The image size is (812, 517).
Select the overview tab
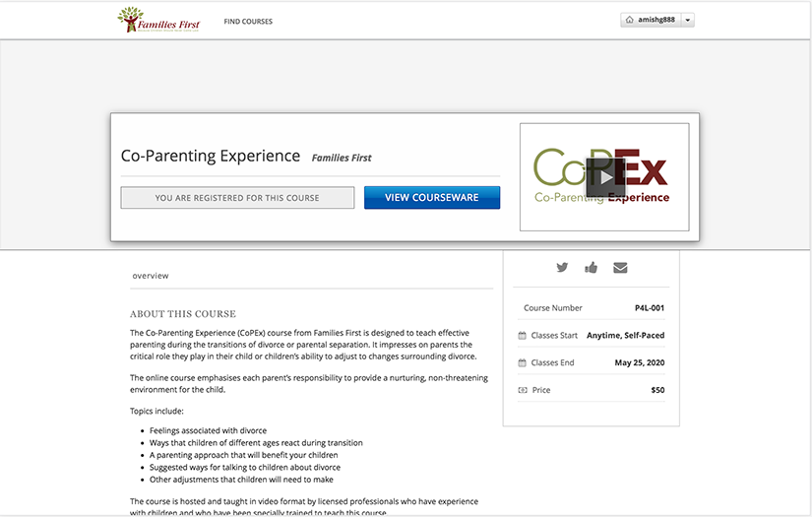tap(151, 276)
